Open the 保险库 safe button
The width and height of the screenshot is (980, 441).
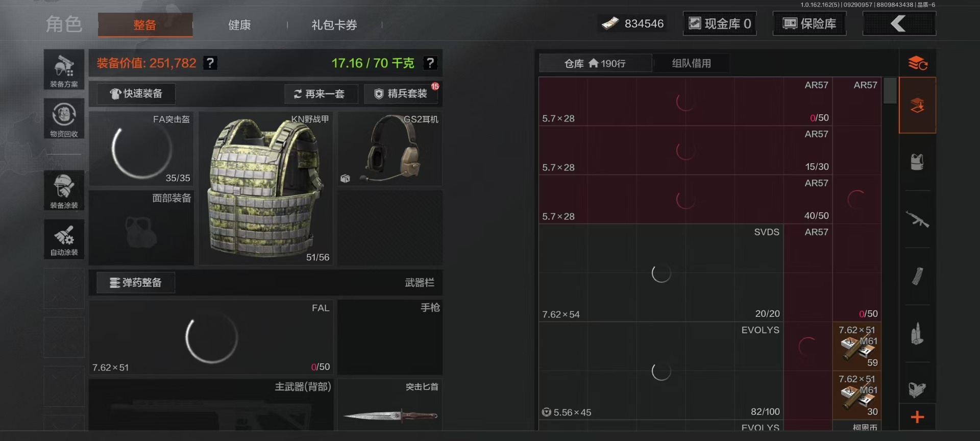click(810, 23)
